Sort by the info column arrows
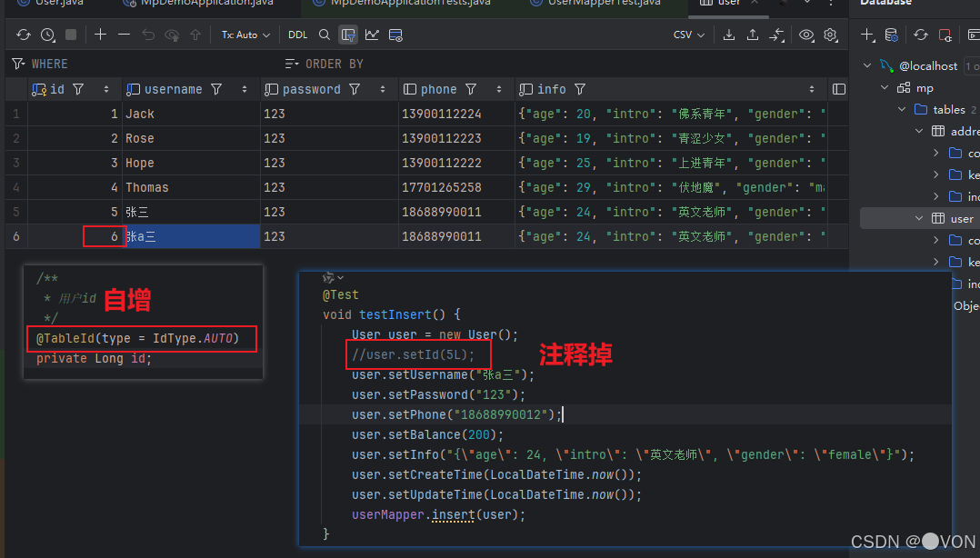The width and height of the screenshot is (980, 558). pyautogui.click(x=811, y=89)
